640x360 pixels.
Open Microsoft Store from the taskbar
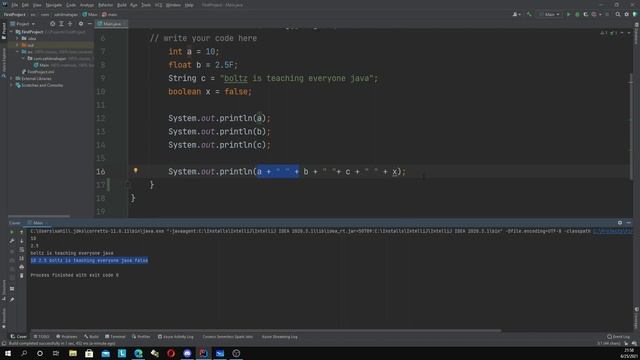pyautogui.click(x=89, y=353)
